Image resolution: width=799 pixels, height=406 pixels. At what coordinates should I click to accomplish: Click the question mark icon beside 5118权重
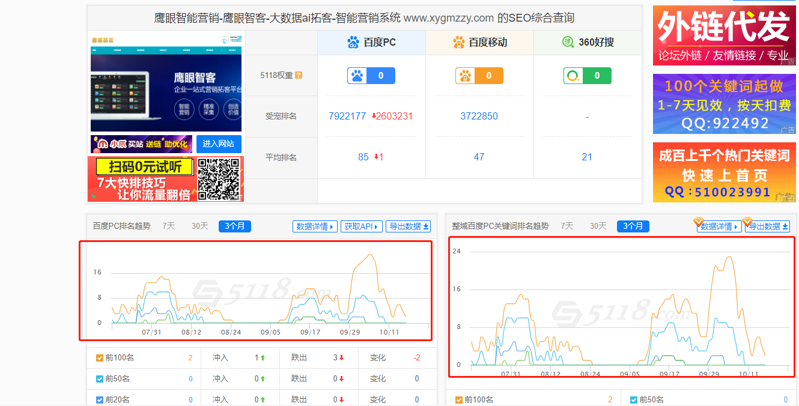pyautogui.click(x=299, y=75)
